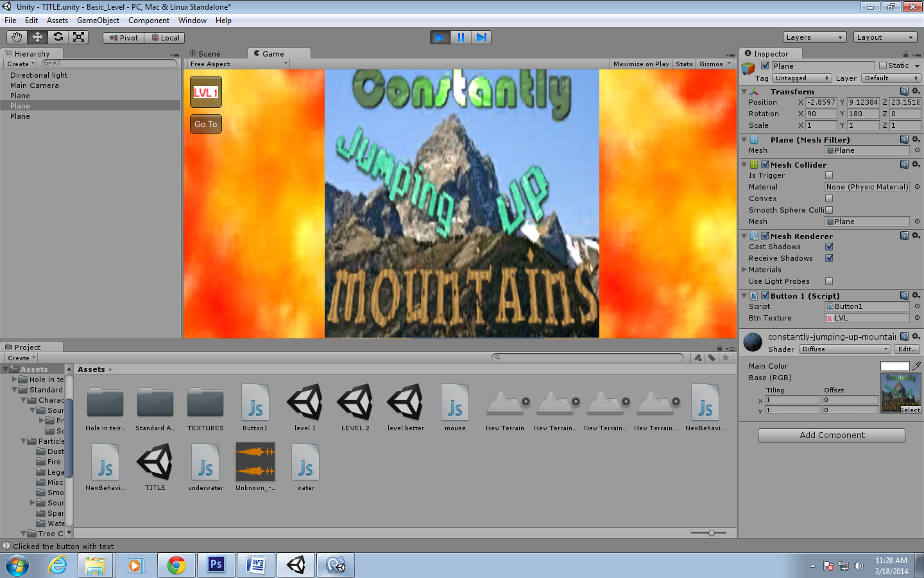Image resolution: width=924 pixels, height=578 pixels.
Task: Open Microsoft Word from taskbar
Action: coord(255,565)
